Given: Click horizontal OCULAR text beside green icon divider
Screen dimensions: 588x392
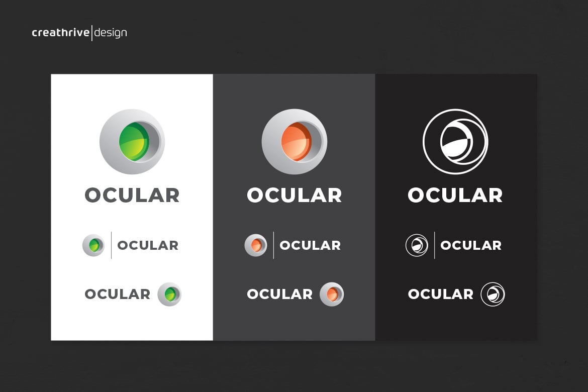Looking at the screenshot, I should (x=148, y=245).
